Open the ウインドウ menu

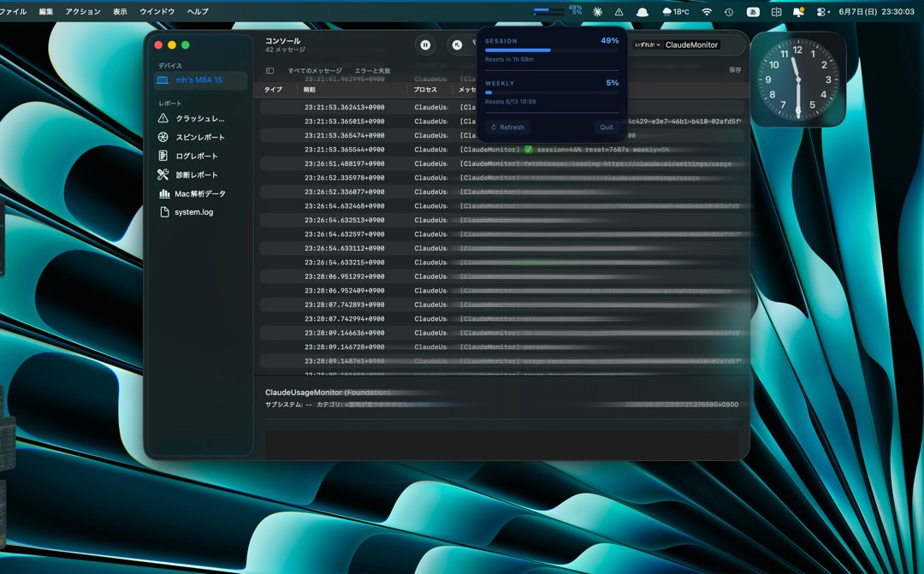[157, 12]
